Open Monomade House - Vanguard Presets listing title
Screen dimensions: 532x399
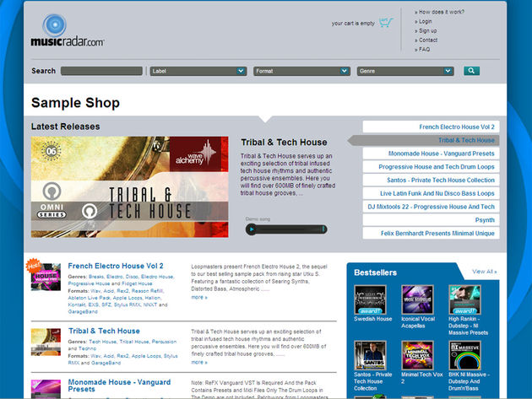119,386
